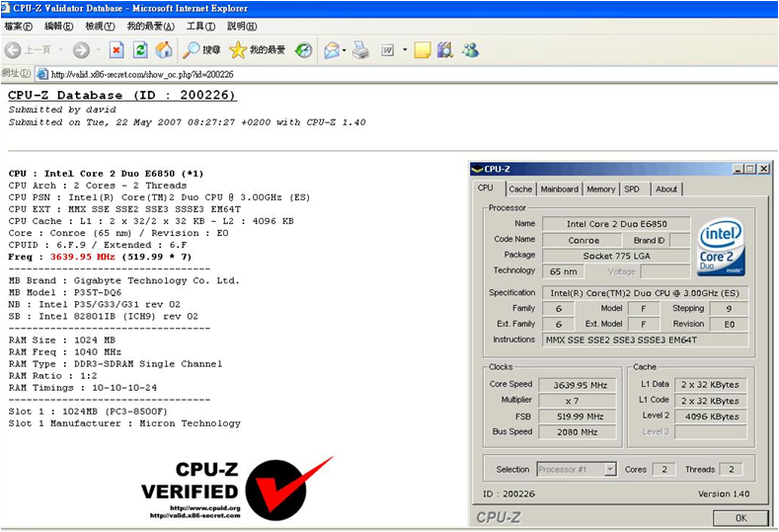Open the History toolbar icon
This screenshot has height=532, width=779.
[304, 50]
